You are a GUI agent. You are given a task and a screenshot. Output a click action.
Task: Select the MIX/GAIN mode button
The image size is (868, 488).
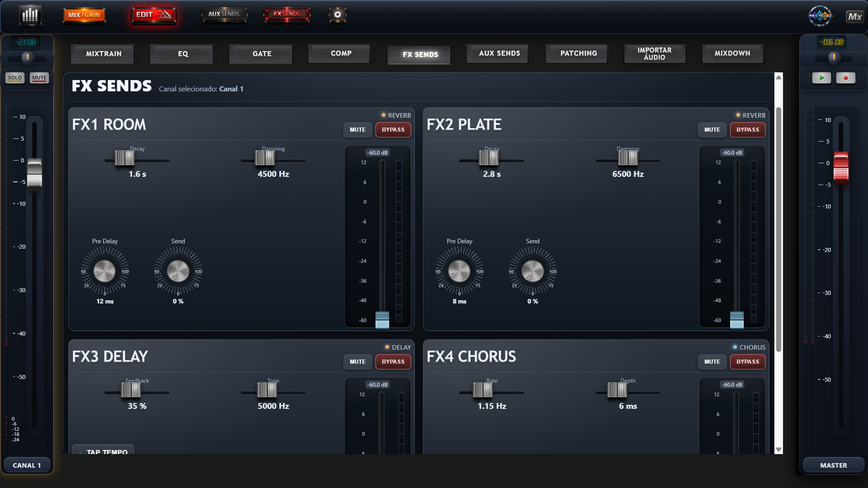coord(84,15)
